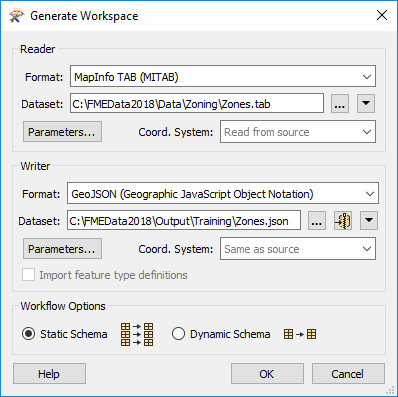Open the Reader dataset browse ellipsis button

340,104
